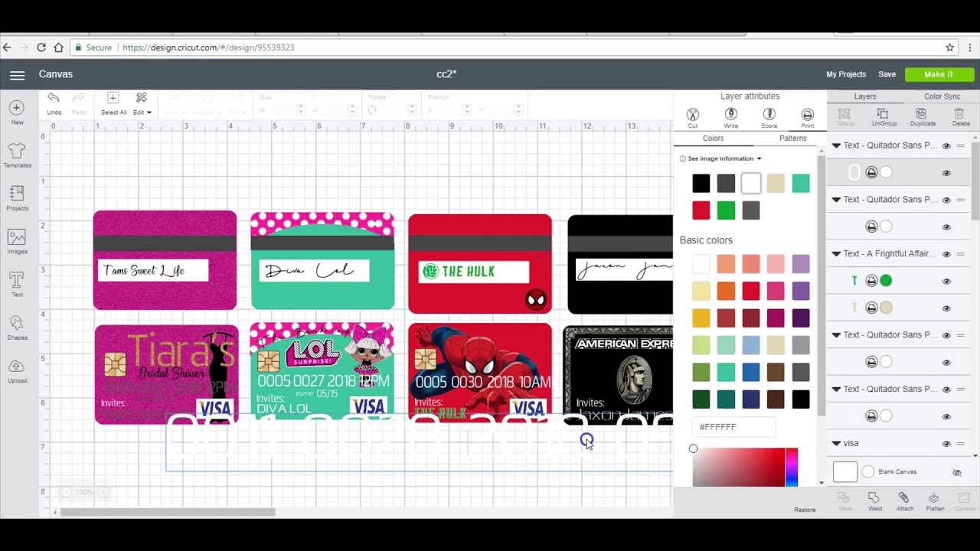Screen dimensions: 980x551
Task: Click the visa layer drag handle
Action: (961, 443)
